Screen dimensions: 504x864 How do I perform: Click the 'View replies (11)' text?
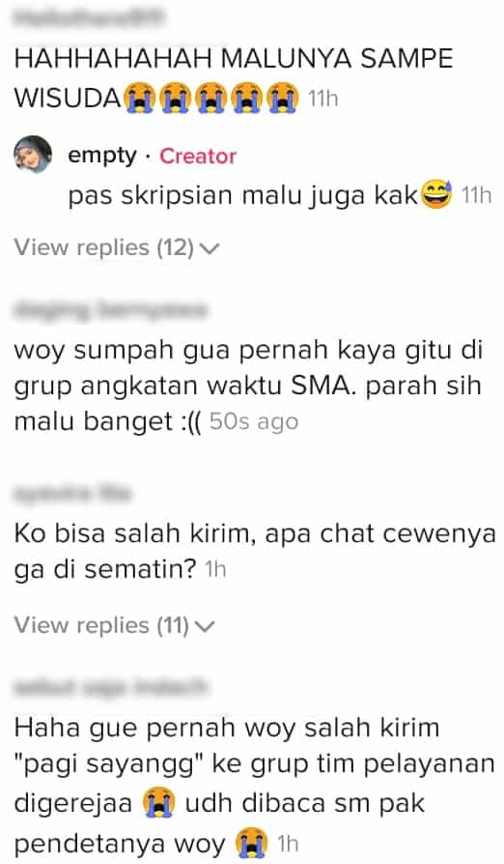(101, 625)
